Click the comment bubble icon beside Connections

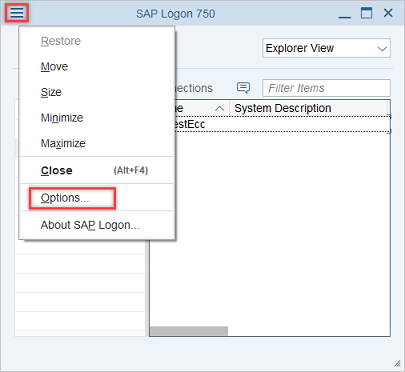(243, 88)
